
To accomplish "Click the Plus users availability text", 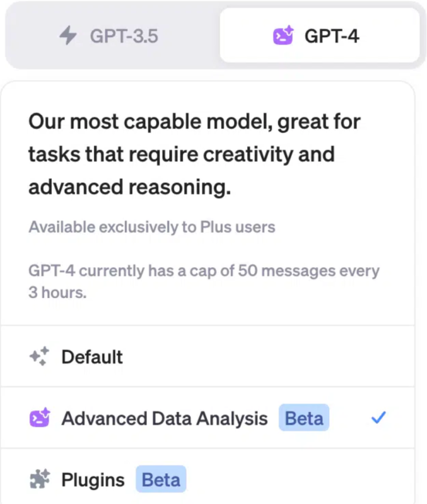I will [152, 228].
